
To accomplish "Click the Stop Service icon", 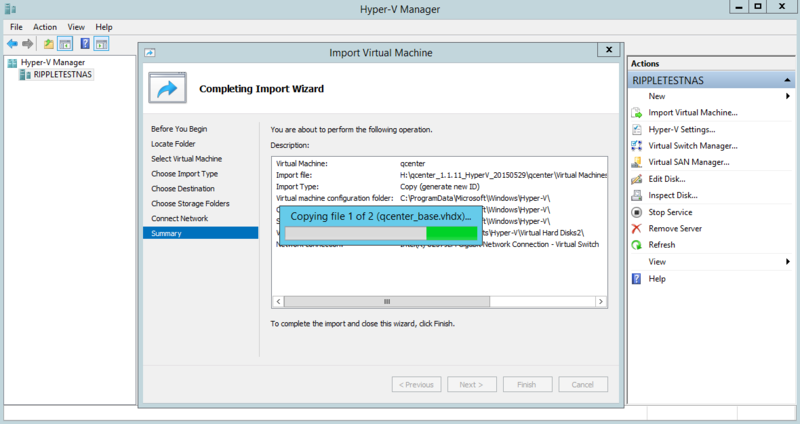I will point(637,212).
